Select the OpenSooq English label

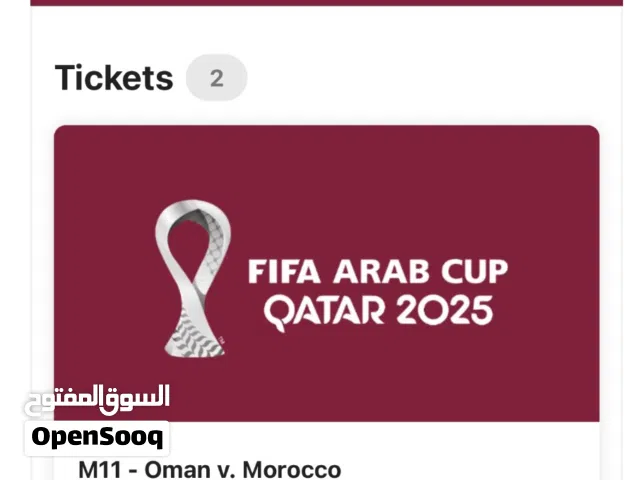tap(96, 437)
